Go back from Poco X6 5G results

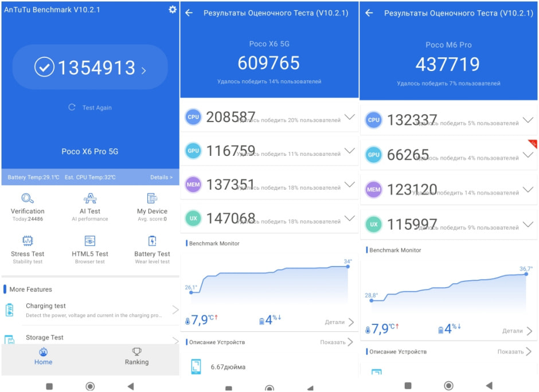pyautogui.click(x=189, y=13)
